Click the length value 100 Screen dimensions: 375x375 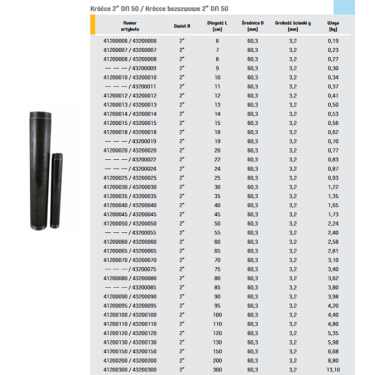click(217, 315)
